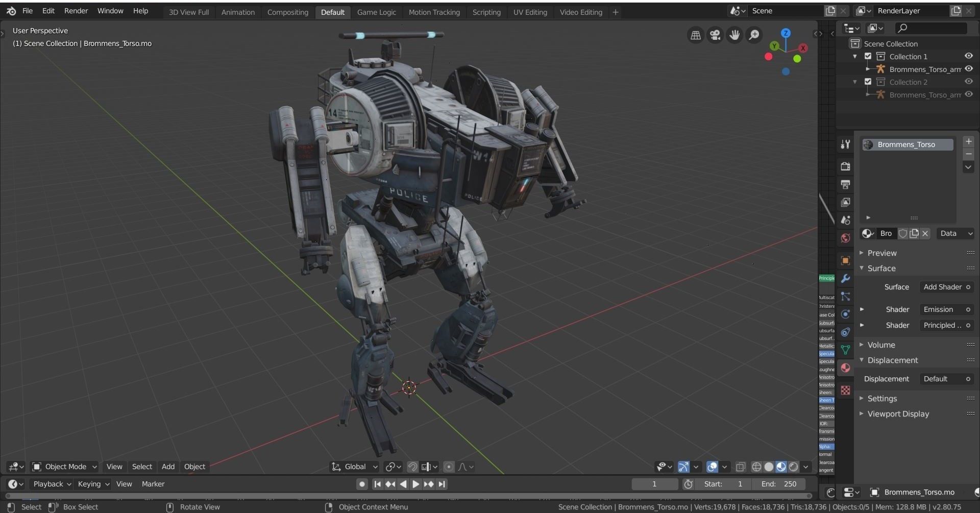The image size is (980, 513).
Task: Open the Scene properties tab
Action: [845, 220]
